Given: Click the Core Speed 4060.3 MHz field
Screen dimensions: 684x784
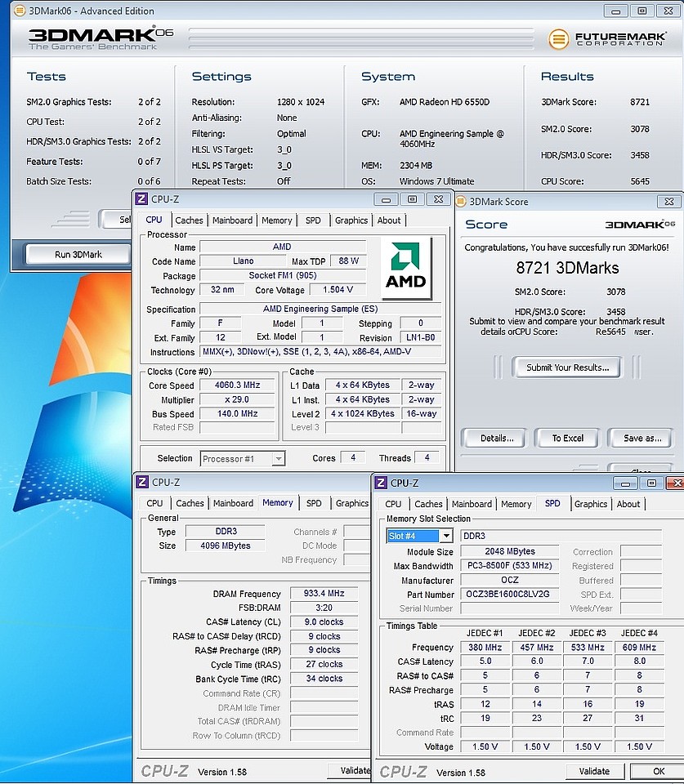Looking at the screenshot, I should 237,385.
